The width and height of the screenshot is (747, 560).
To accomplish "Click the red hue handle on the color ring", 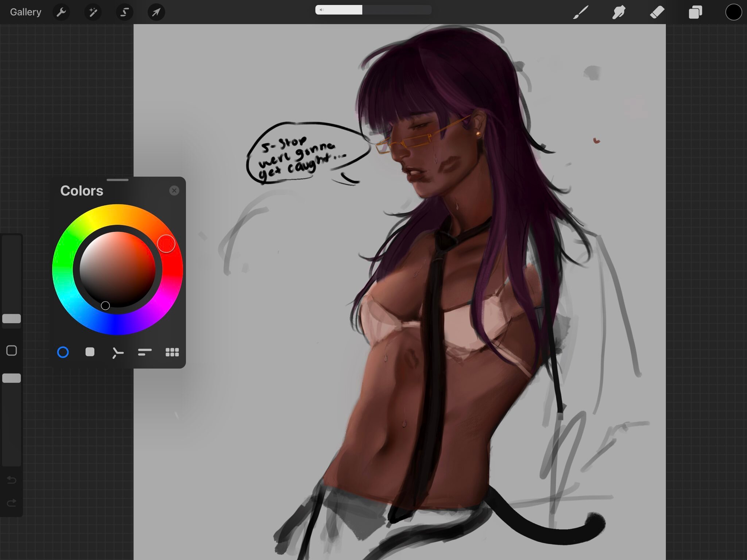I will 166,244.
